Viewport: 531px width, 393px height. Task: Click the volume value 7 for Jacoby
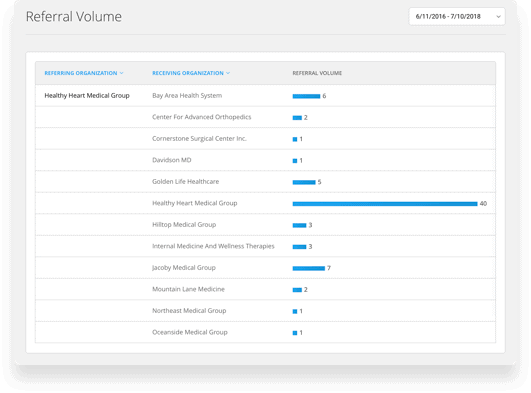(x=329, y=268)
